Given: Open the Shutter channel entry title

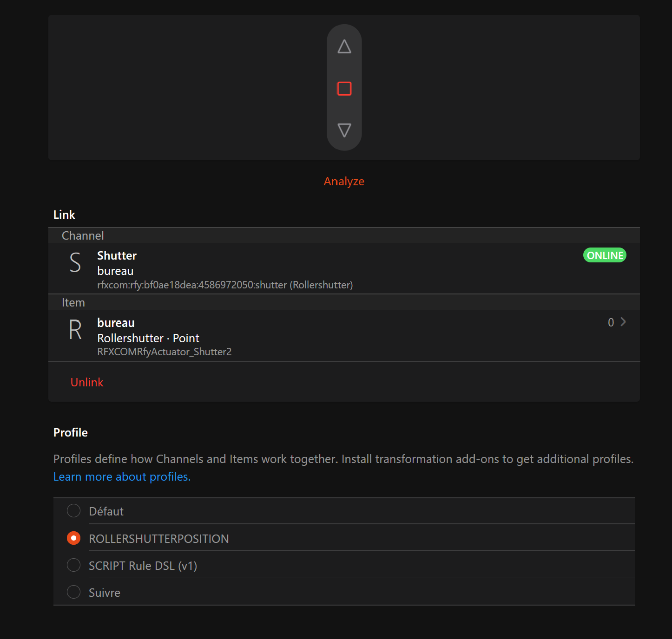Looking at the screenshot, I should click(117, 255).
